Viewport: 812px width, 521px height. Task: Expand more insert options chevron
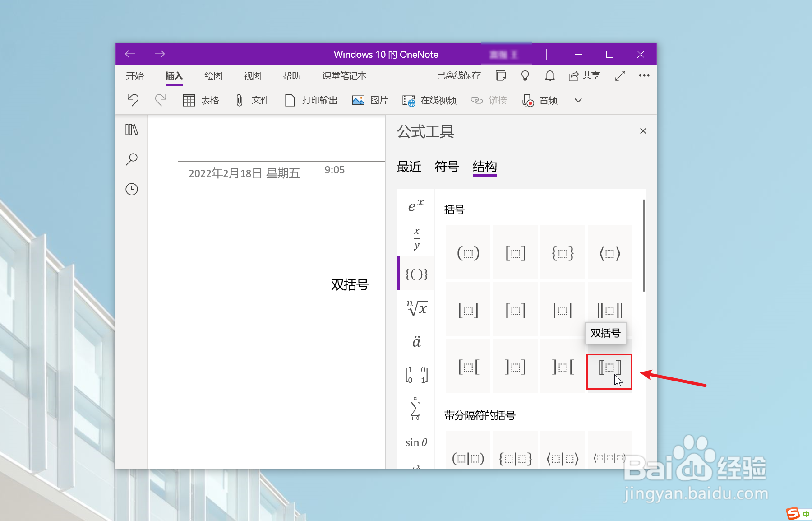(x=578, y=100)
